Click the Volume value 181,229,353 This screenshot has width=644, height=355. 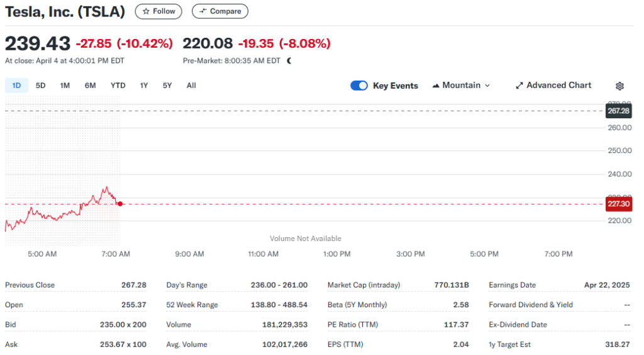[285, 325]
